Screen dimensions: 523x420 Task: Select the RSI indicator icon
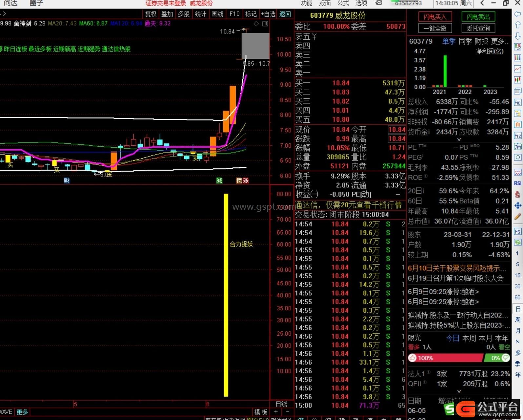(517, 183)
